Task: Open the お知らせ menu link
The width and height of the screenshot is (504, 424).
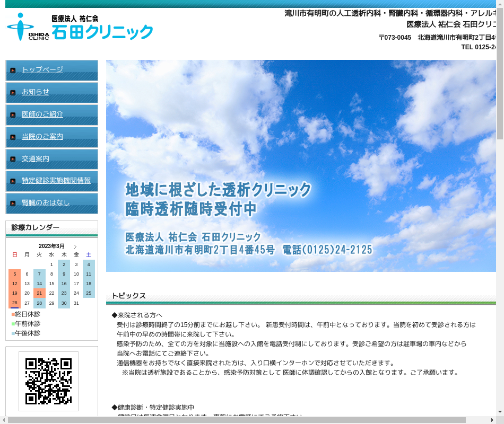Action: click(x=36, y=92)
